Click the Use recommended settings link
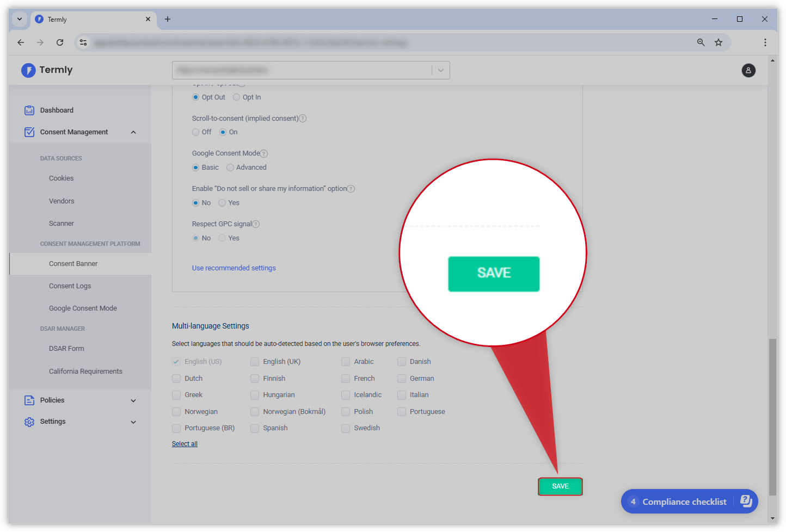The image size is (786, 532). tap(234, 268)
